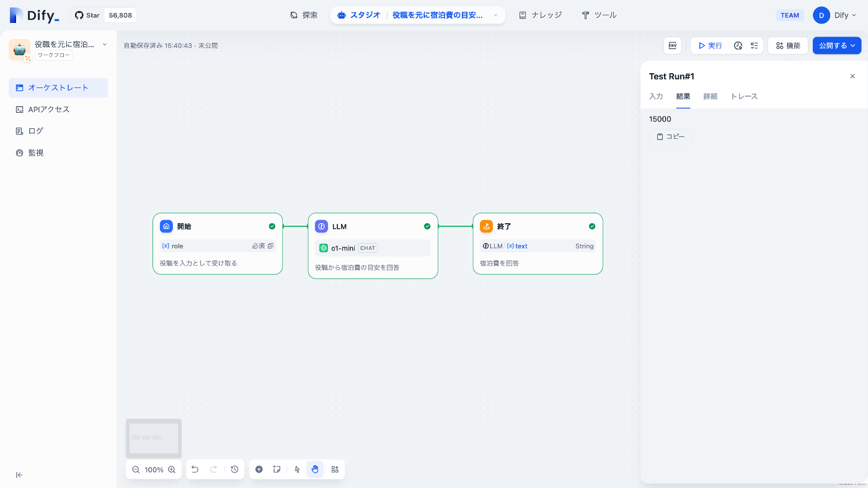The image size is (868, 488).
Task: Undo the last canvas change
Action: click(x=195, y=469)
